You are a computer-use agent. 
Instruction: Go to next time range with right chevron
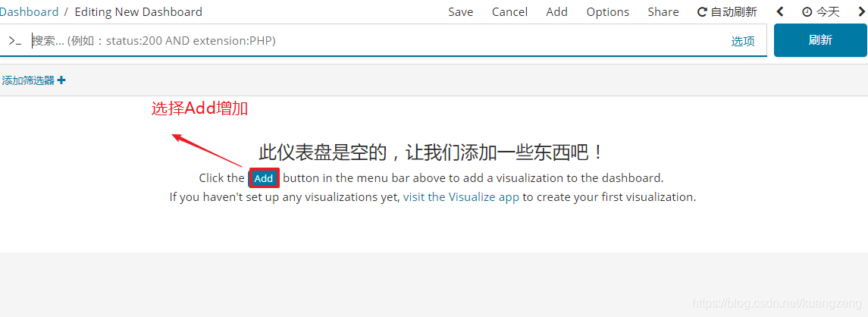pos(861,11)
